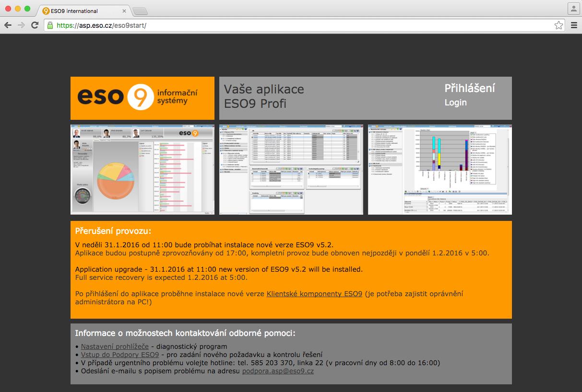Click the Přihlášení login heading
582x392 pixels.
click(x=470, y=88)
